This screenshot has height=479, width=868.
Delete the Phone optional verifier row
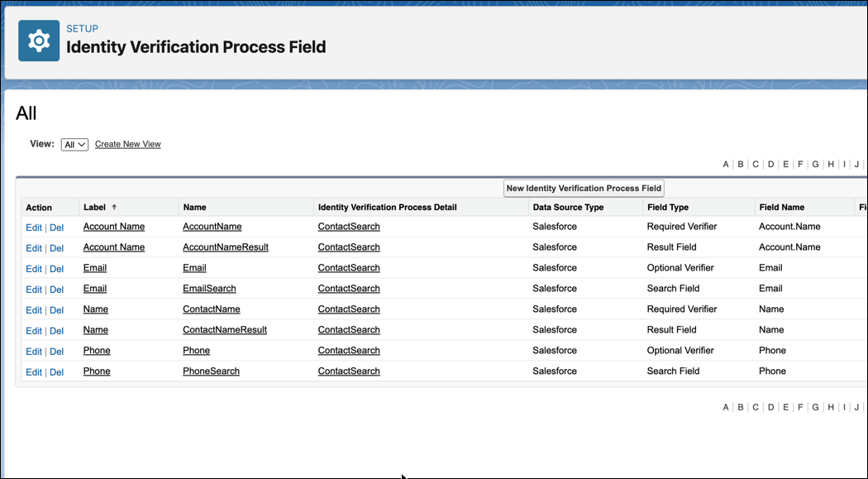[56, 351]
